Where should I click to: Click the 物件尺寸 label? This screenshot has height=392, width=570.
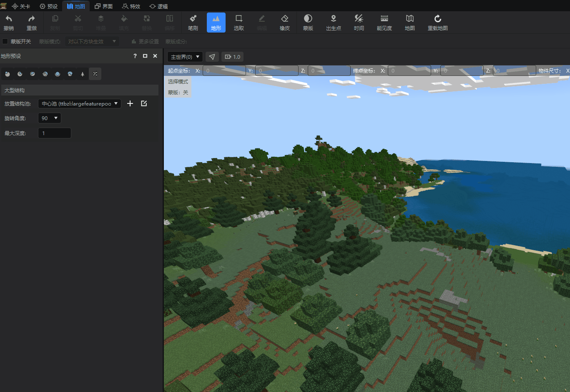[x=550, y=70]
